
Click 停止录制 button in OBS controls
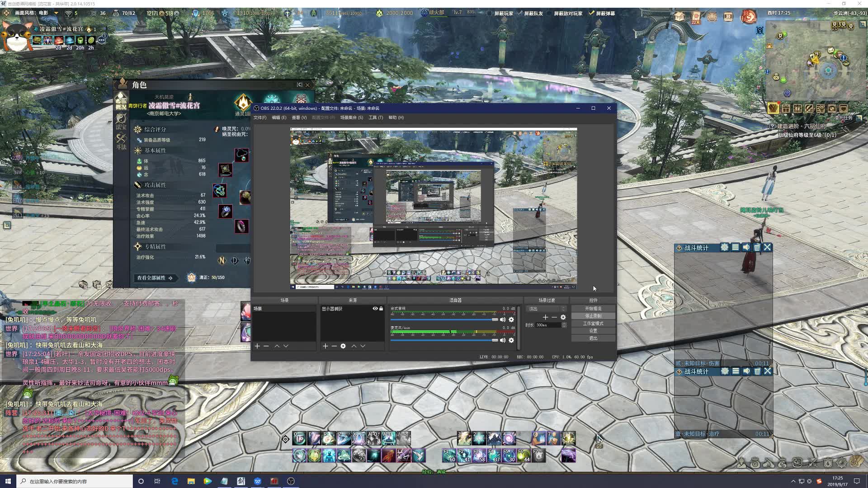[x=593, y=316]
